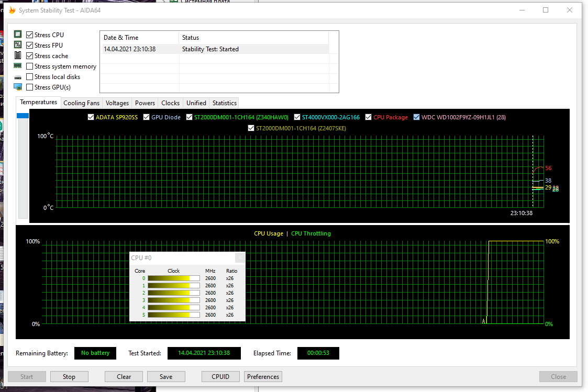Click the Elapsed Time 00:00:53 field
The height and width of the screenshot is (392, 588).
318,353
